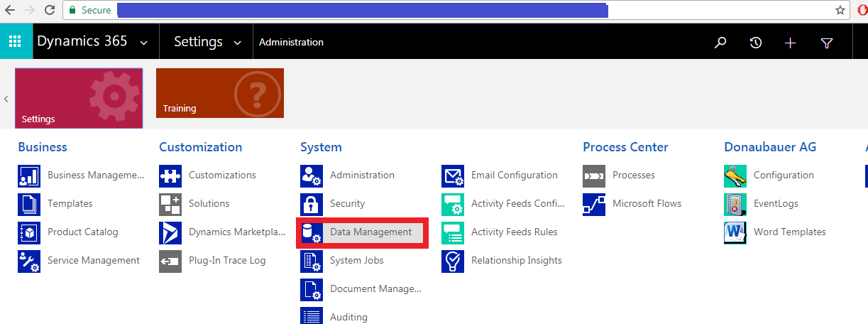This screenshot has height=324, width=868.
Task: Collapse tiles with left arrow chevron
Action: coord(6,99)
